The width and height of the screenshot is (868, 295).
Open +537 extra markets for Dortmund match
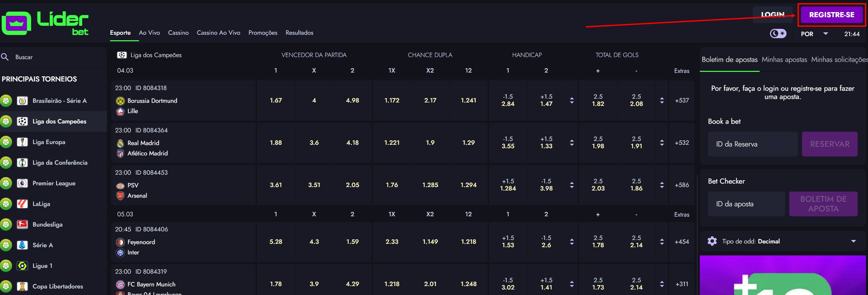[x=682, y=100]
